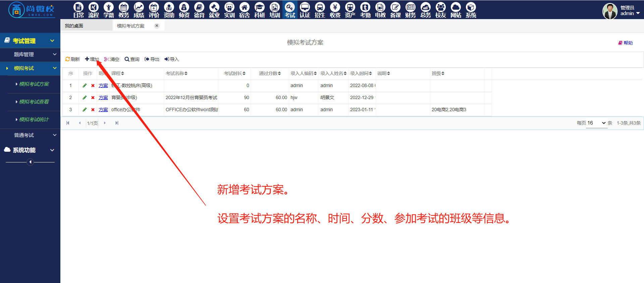Open the 就业 module icon

214,10
